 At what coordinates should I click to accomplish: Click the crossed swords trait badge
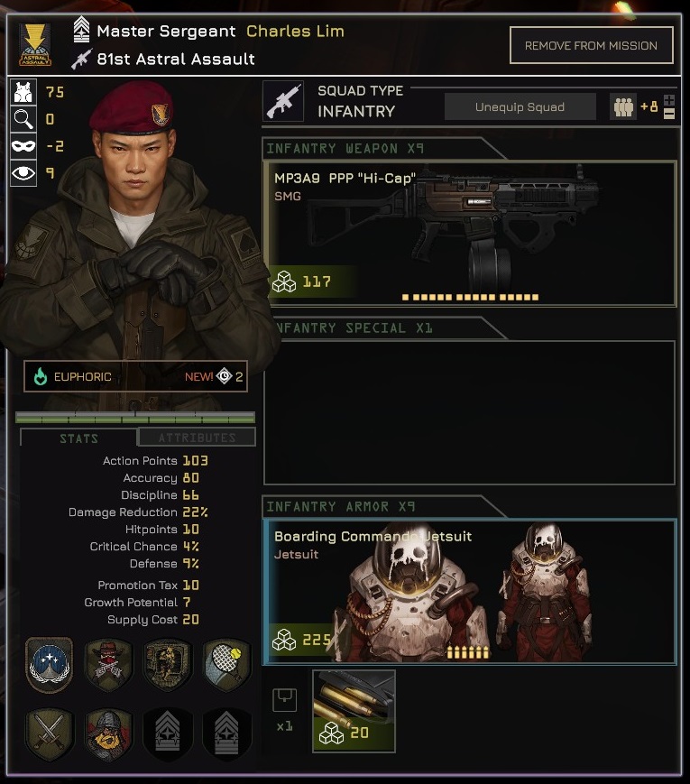coord(49,734)
